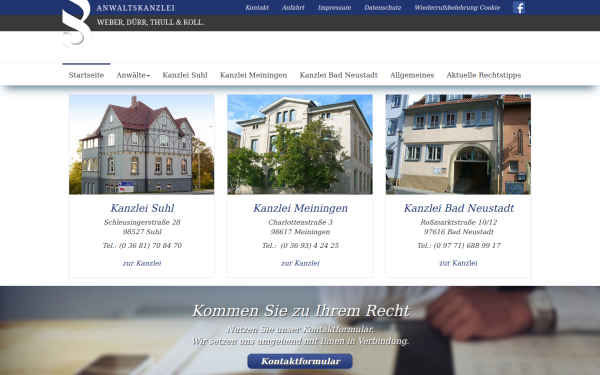
Task: Click the address Charlottenstraße 3
Action: (x=300, y=222)
